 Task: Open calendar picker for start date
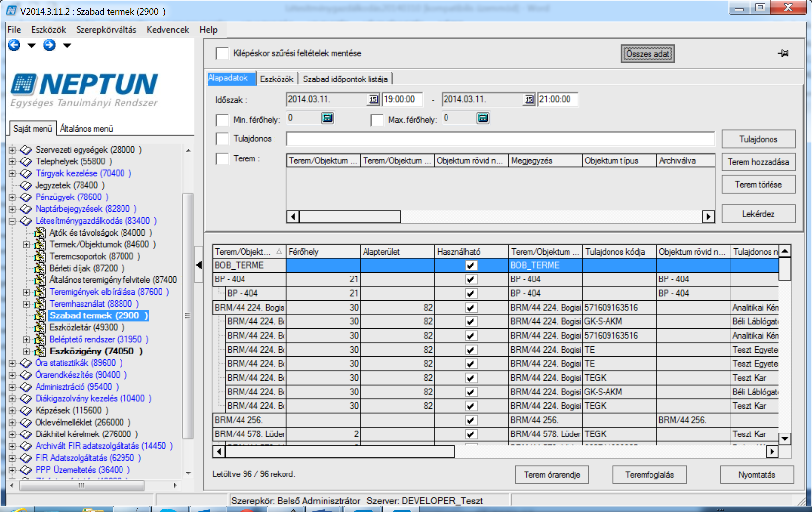(373, 99)
